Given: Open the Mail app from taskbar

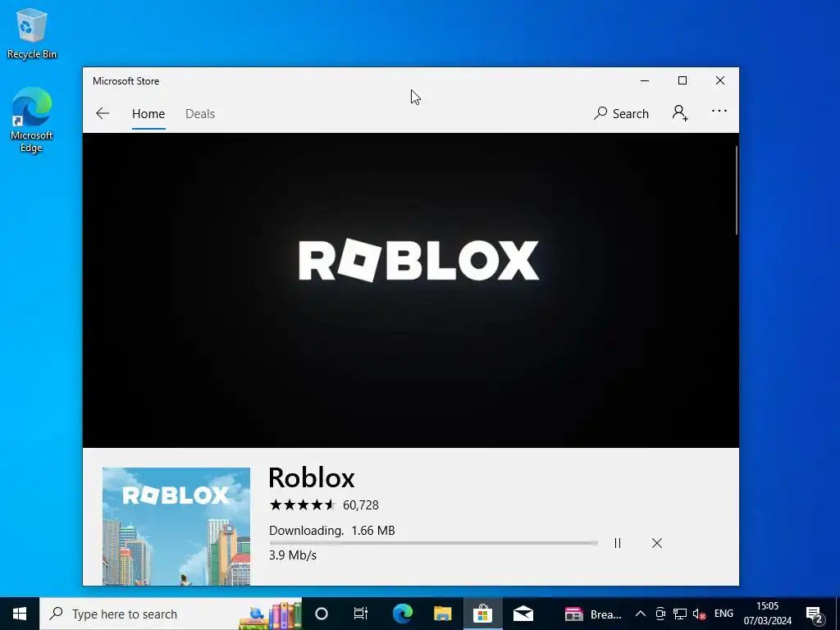Looking at the screenshot, I should [523, 614].
